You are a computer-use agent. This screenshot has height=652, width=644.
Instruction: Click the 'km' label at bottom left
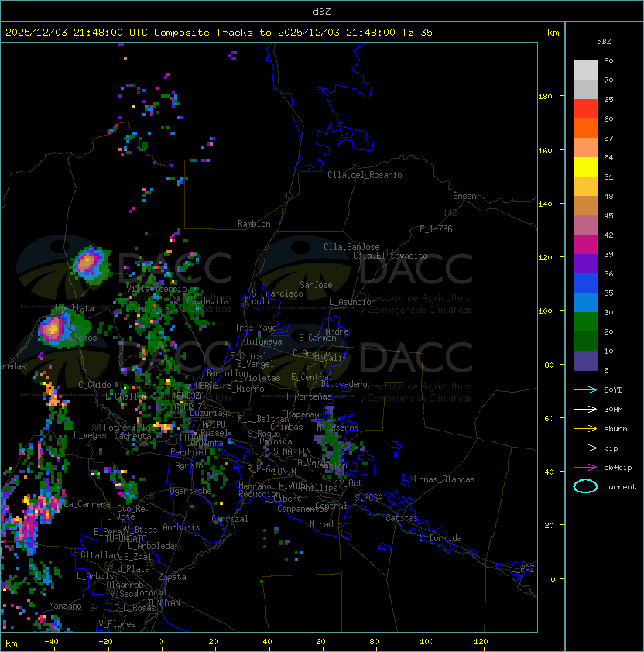coord(12,643)
